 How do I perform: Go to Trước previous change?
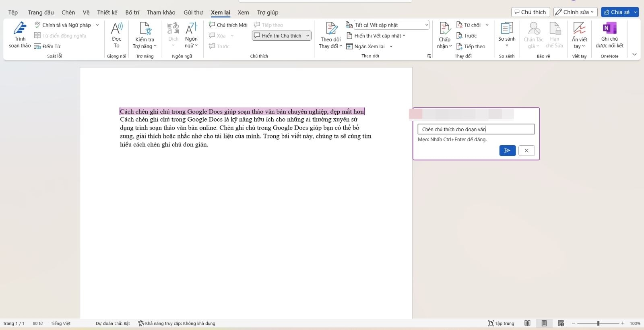(466, 36)
